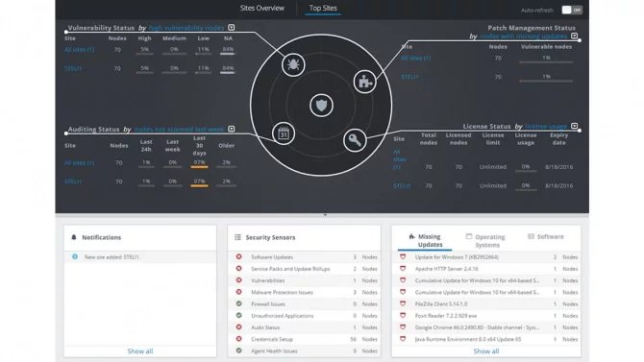Screen dimensions: 644x362
Task: Click the license usage link
Action: [x=546, y=127]
